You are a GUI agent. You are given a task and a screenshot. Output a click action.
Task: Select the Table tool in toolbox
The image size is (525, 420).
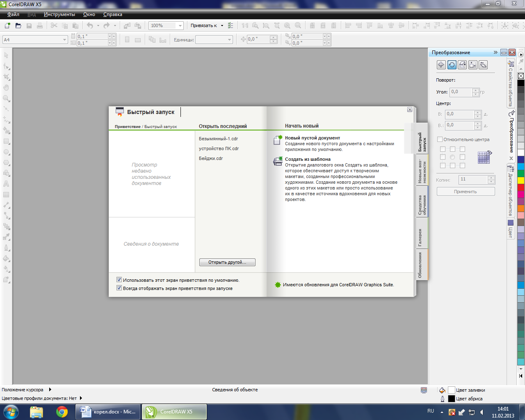pyautogui.click(x=6, y=195)
